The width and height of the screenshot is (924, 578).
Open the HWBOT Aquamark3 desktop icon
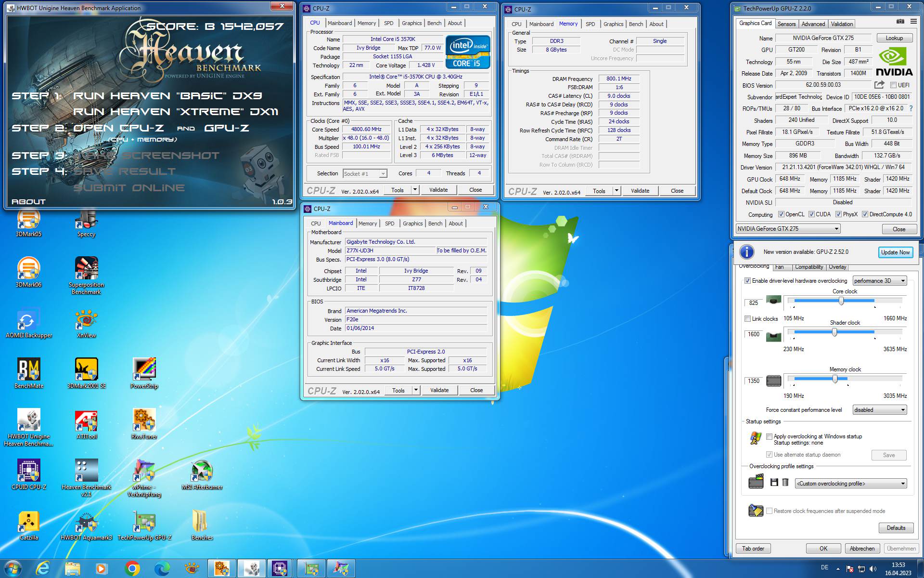(x=87, y=525)
